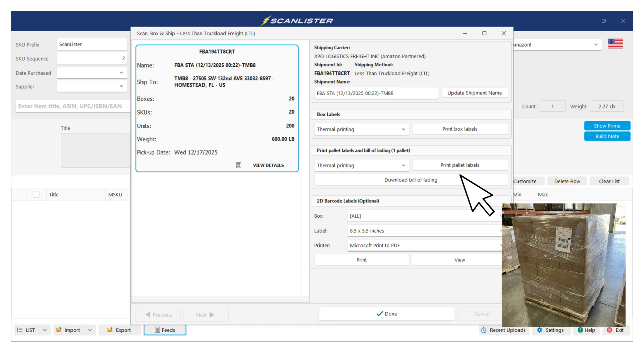This screenshot has height=362, width=644.
Task: Click the US flag marketplace icon
Action: click(615, 44)
